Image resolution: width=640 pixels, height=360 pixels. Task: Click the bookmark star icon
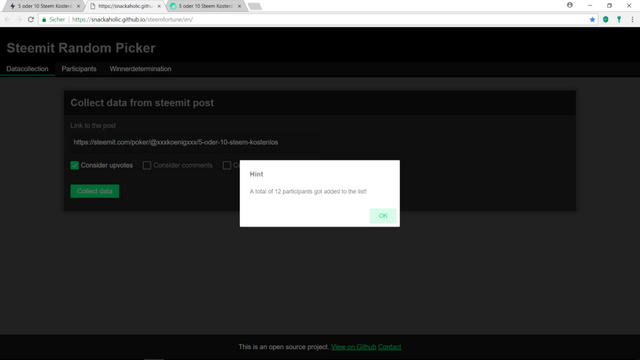tap(592, 20)
